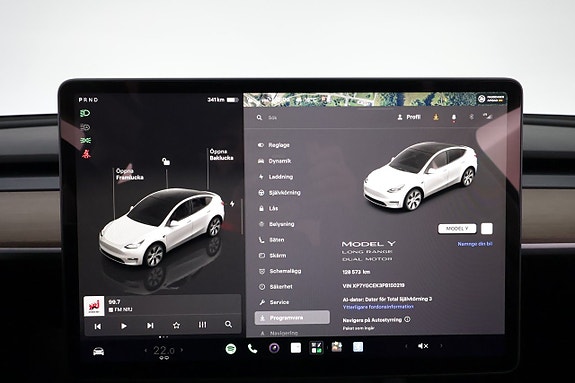Decrease cabin temperature with the left arrow
This screenshot has height=383, width=575.
(x=146, y=350)
